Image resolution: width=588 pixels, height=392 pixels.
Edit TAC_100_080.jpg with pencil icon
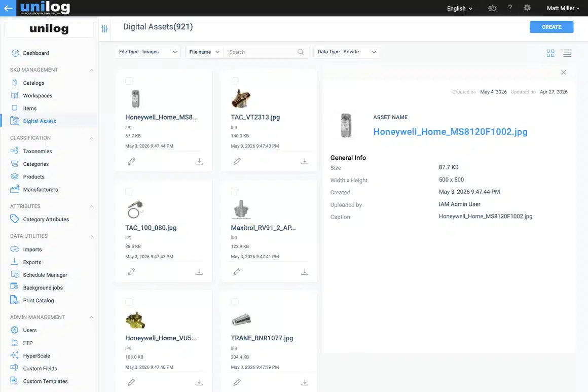[x=131, y=272]
